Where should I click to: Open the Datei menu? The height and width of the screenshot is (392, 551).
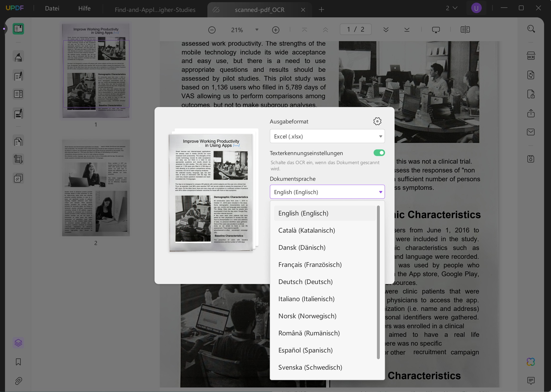(52, 9)
